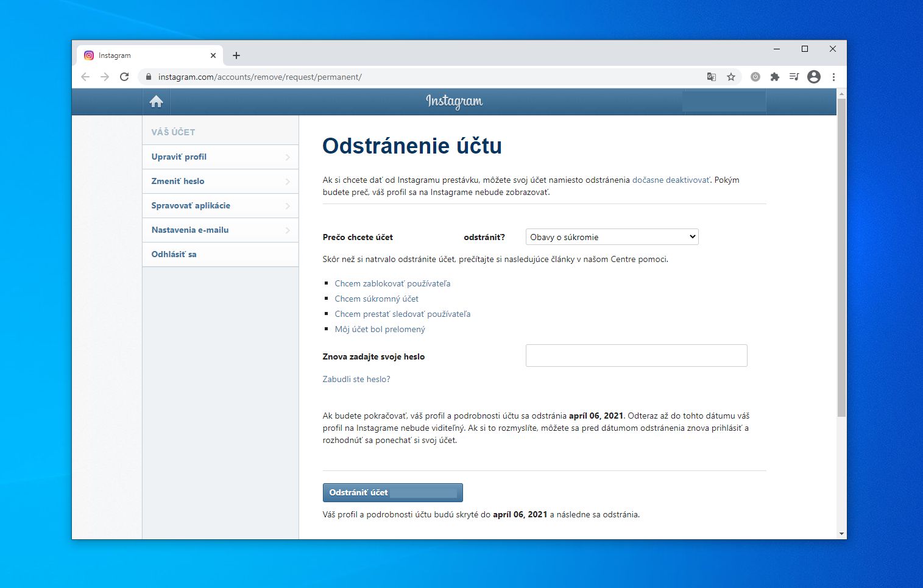Open a new tab with the plus button

click(x=236, y=55)
